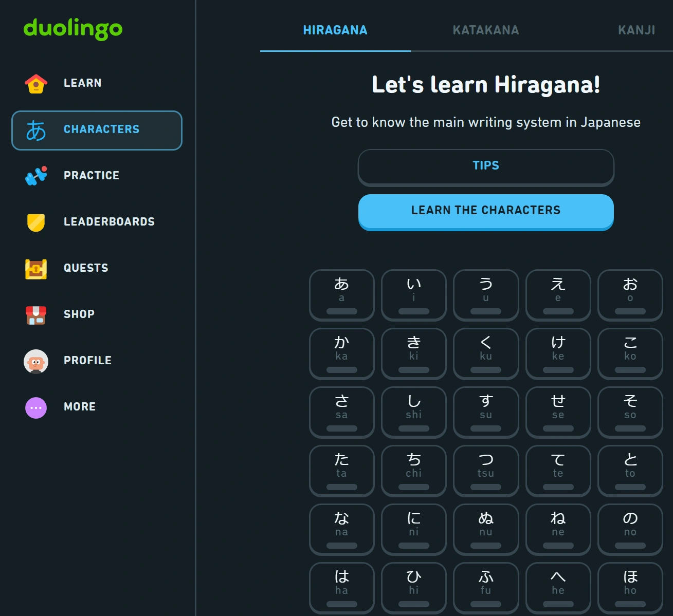Select the あ (a) character card
The height and width of the screenshot is (616, 673).
[x=342, y=295]
